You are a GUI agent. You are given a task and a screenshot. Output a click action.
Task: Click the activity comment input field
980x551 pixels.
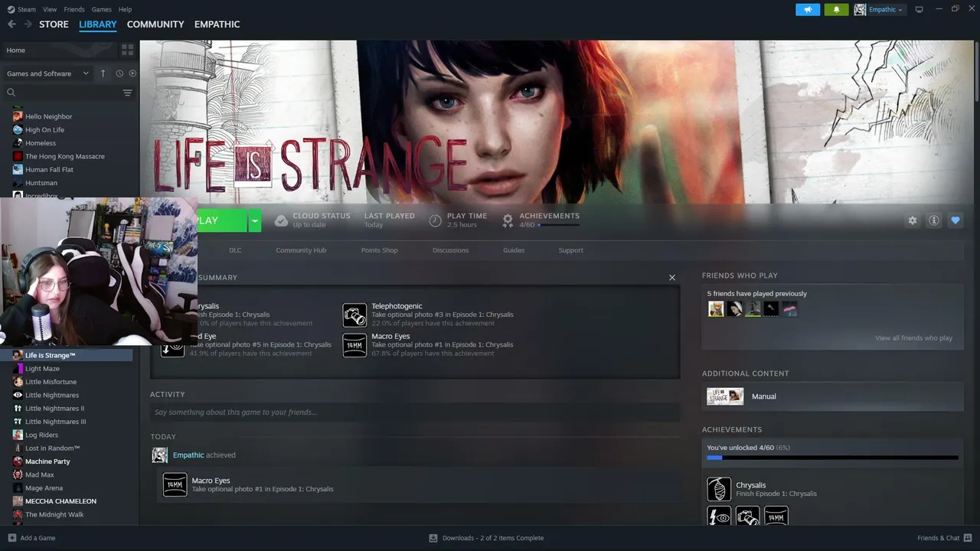pyautogui.click(x=415, y=412)
